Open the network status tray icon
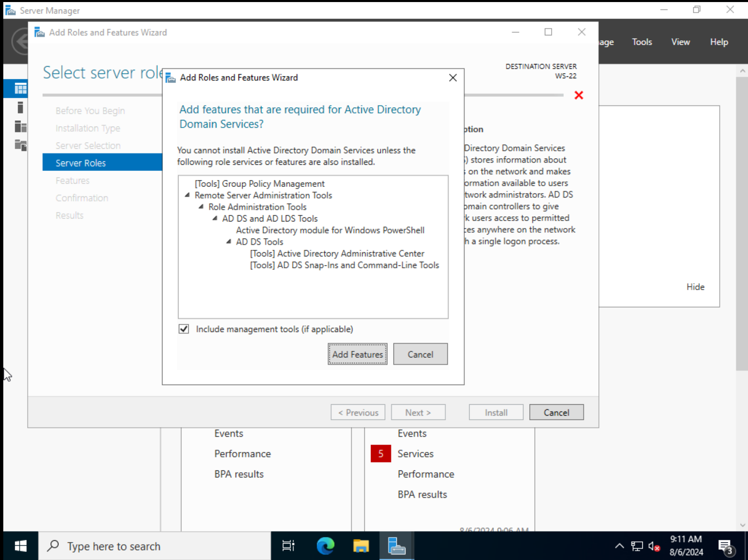748x560 pixels. click(637, 546)
